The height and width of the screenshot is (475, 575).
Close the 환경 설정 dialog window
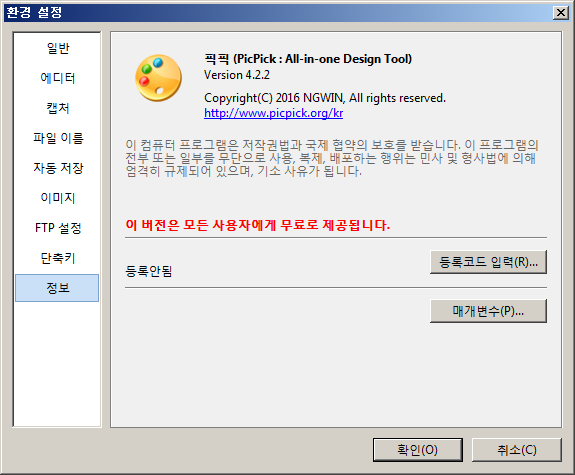pos(561,13)
